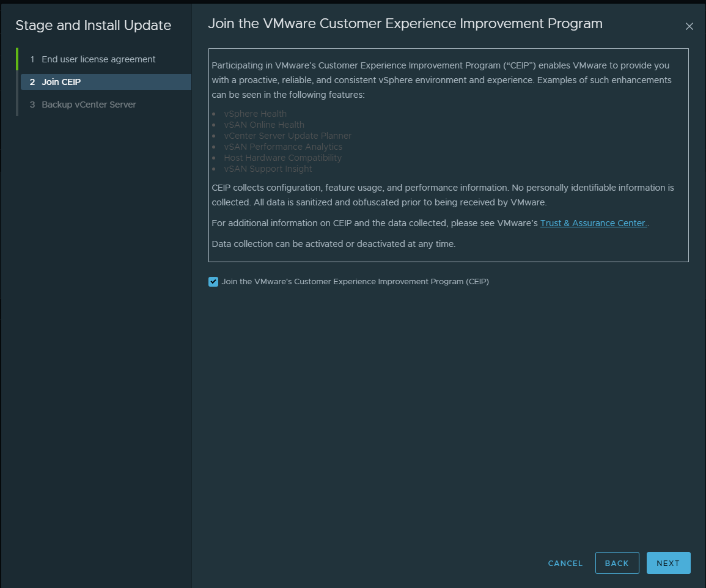The image size is (706, 588).
Task: Click the vSAN Performance Analytics list item
Action: (x=283, y=147)
